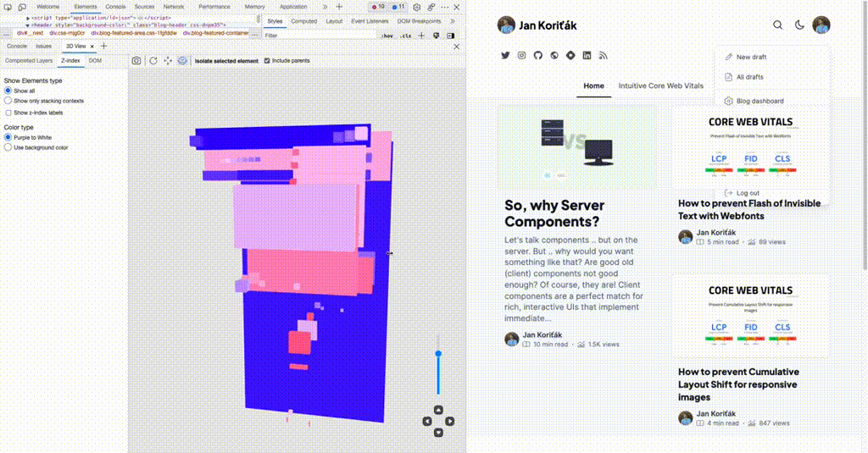Add a drawer tab with plus next to 3D View
Screen dimensions: 868x453
pyautogui.click(x=103, y=47)
